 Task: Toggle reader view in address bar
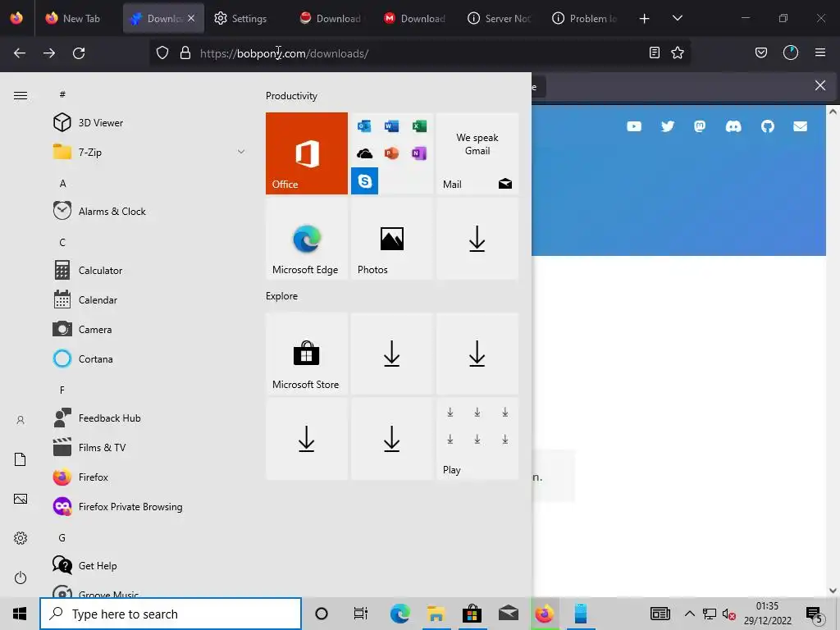pyautogui.click(x=654, y=52)
